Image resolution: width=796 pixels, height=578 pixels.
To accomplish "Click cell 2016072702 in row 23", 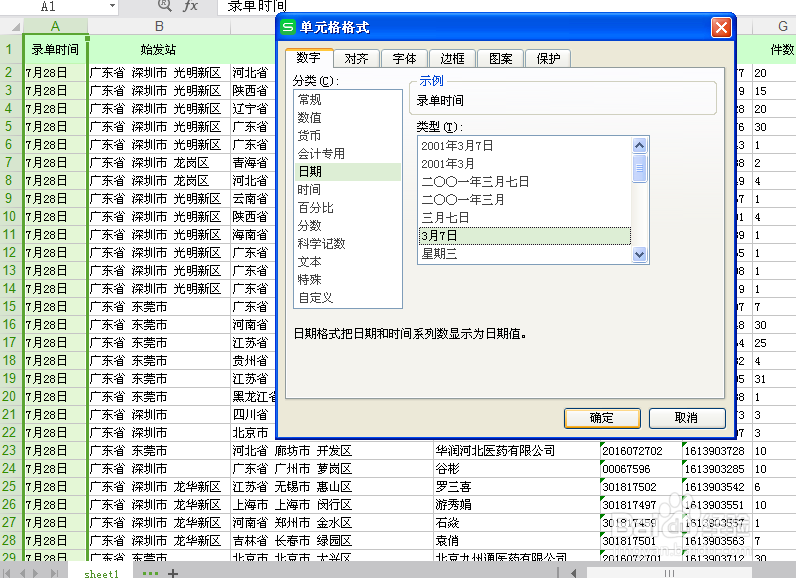I will coord(641,451).
